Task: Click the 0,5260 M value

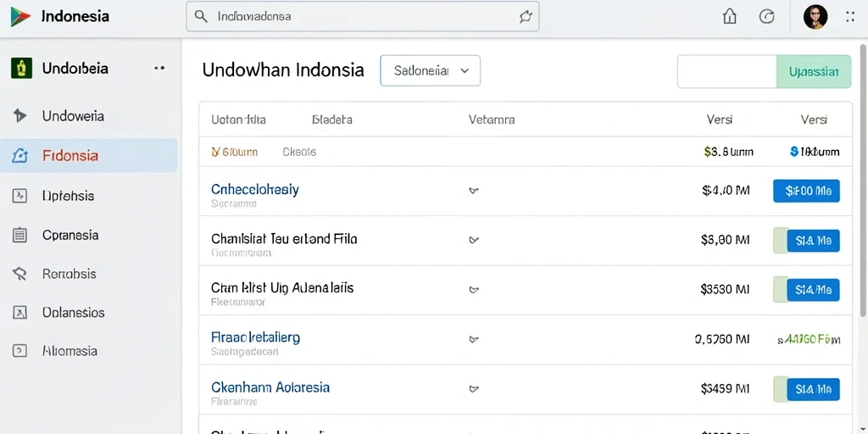Action: coord(722,339)
